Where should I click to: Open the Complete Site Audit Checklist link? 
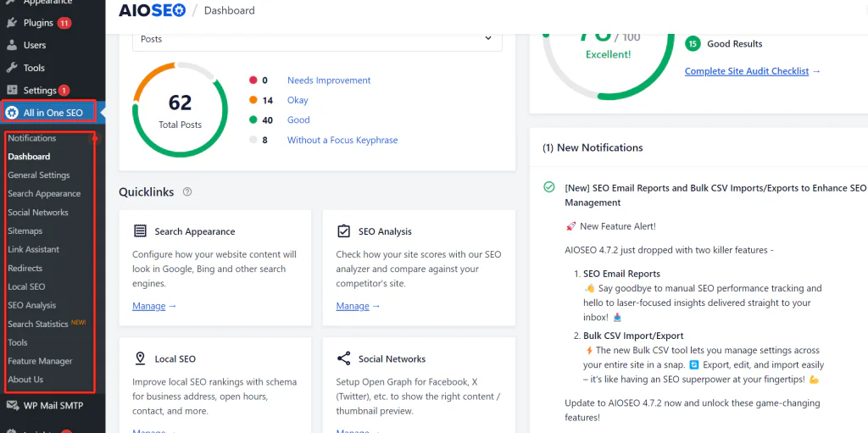click(747, 71)
